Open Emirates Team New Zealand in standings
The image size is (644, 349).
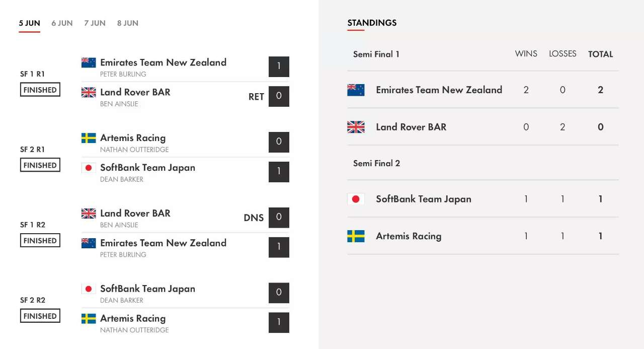tap(439, 90)
